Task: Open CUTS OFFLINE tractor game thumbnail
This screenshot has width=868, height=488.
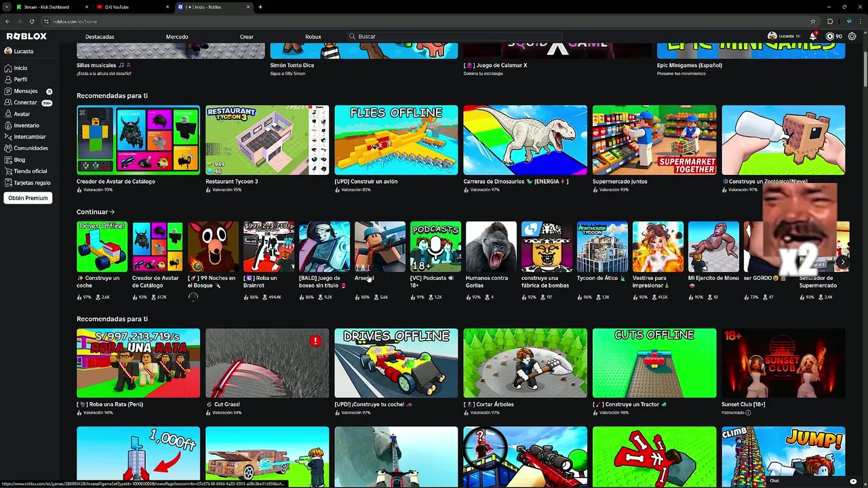Action: tap(654, 363)
